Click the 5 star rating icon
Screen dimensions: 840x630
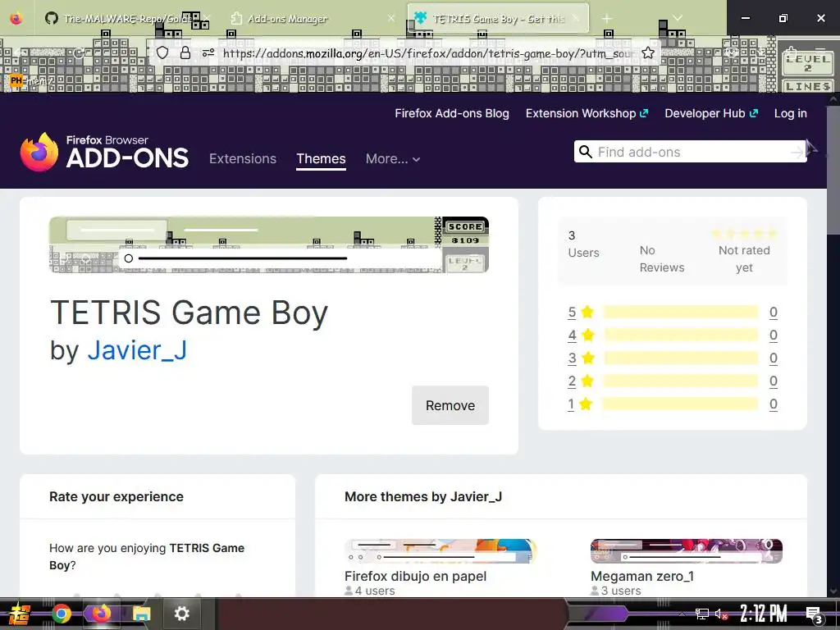587,312
